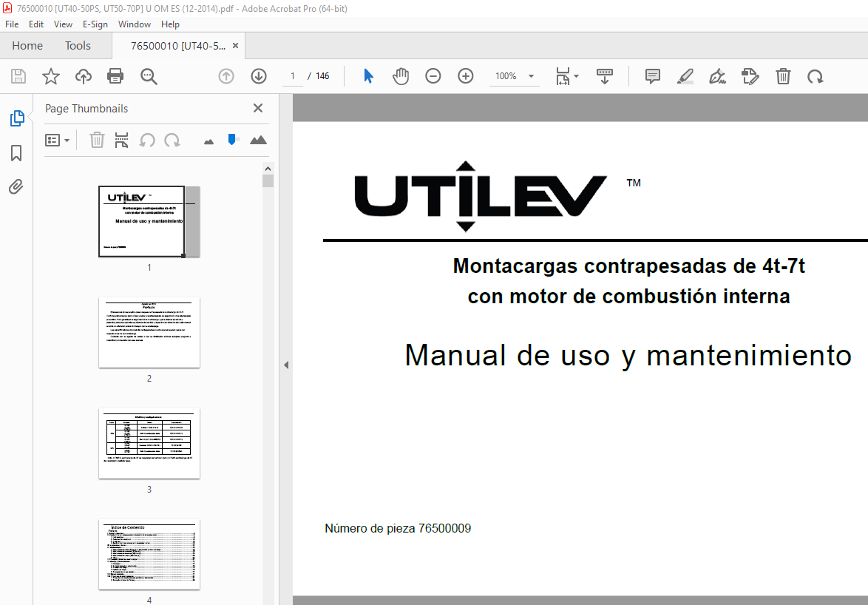Image resolution: width=868 pixels, height=605 pixels.
Task: Close the 76500010 document tab
Action: (x=235, y=46)
